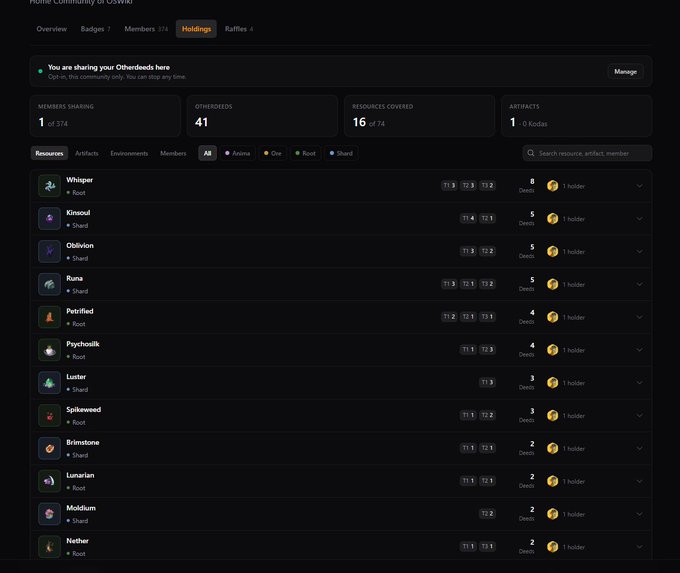This screenshot has height=573, width=680.
Task: Switch to Members sub-tab below stats
Action: (x=173, y=153)
